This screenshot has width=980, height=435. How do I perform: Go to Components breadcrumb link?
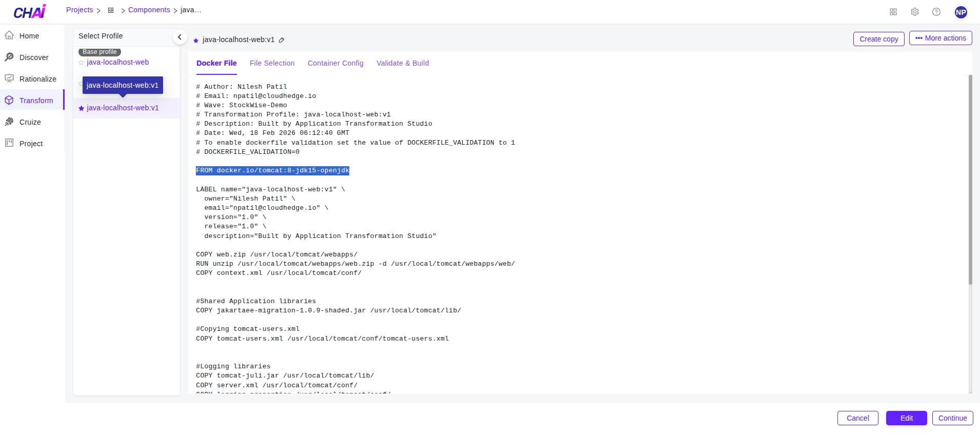tap(149, 10)
